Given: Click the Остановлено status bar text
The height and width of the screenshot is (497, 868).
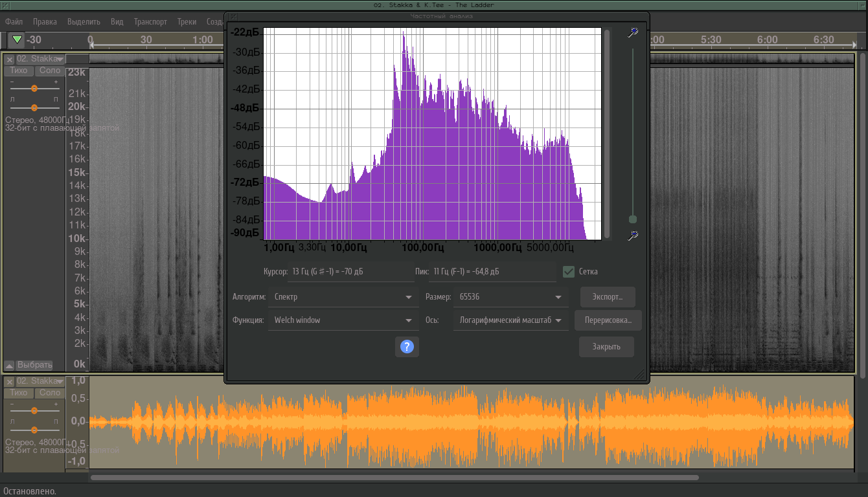Looking at the screenshot, I should click(30, 491).
